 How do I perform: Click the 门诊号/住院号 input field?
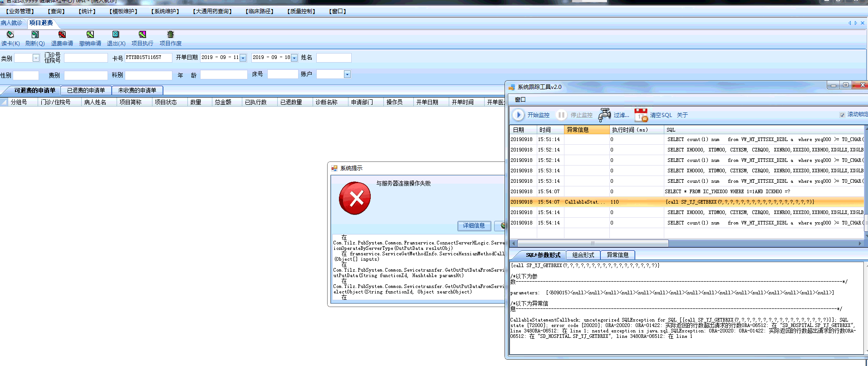click(x=86, y=58)
